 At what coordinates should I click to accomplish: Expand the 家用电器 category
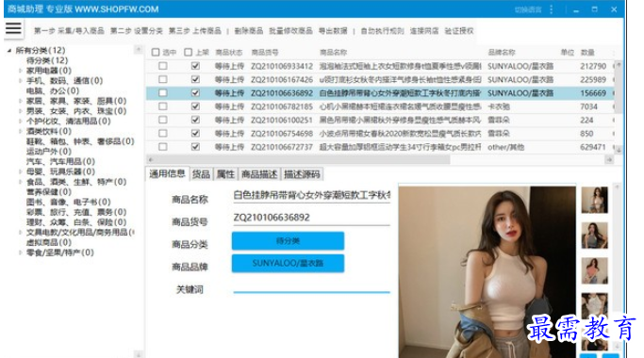coord(20,71)
